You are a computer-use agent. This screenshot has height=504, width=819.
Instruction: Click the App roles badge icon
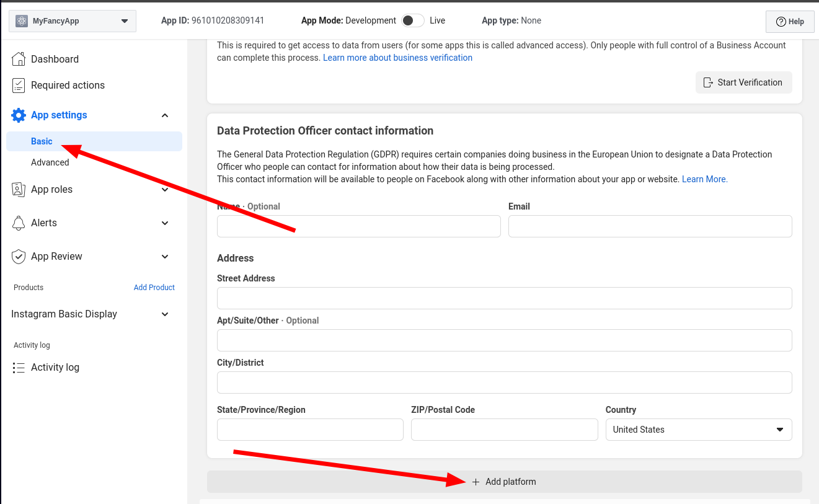coord(19,190)
